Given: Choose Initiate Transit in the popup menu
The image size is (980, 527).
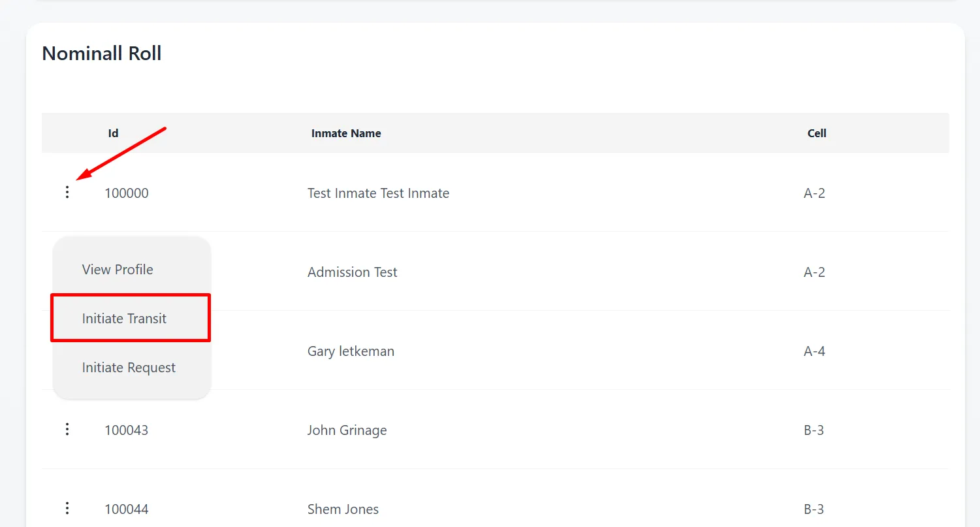Looking at the screenshot, I should coord(124,319).
